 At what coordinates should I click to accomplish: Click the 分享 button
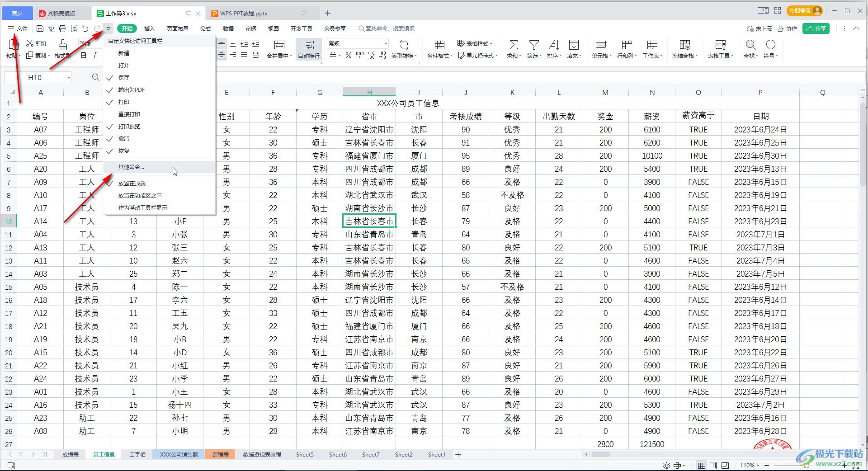coord(816,28)
